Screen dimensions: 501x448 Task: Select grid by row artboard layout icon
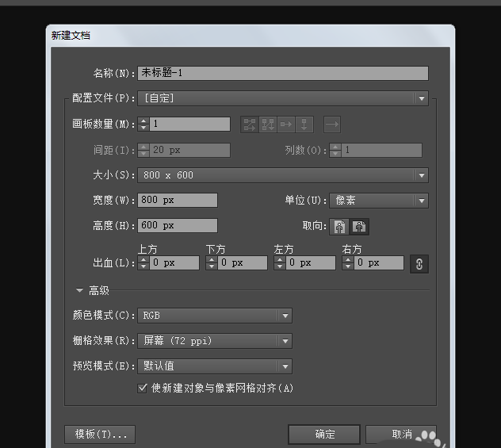pyautogui.click(x=250, y=124)
